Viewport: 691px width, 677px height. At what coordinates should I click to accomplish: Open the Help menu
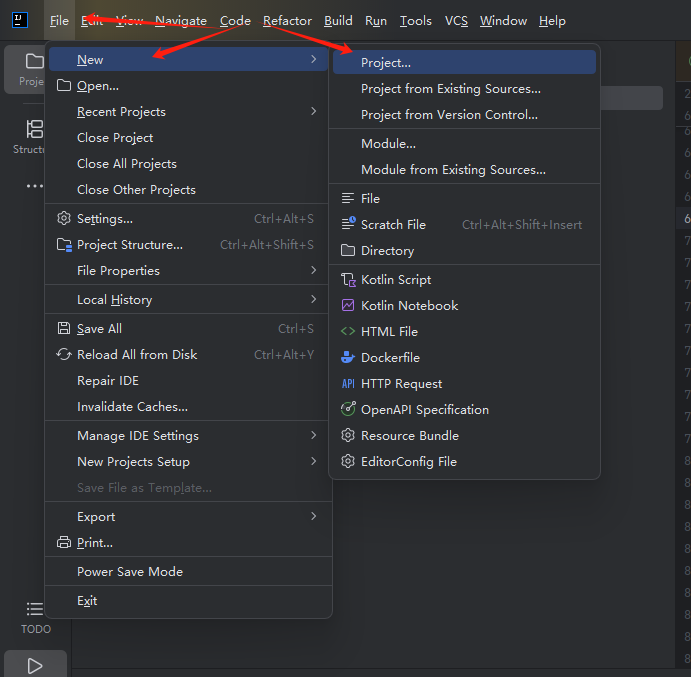pos(552,21)
